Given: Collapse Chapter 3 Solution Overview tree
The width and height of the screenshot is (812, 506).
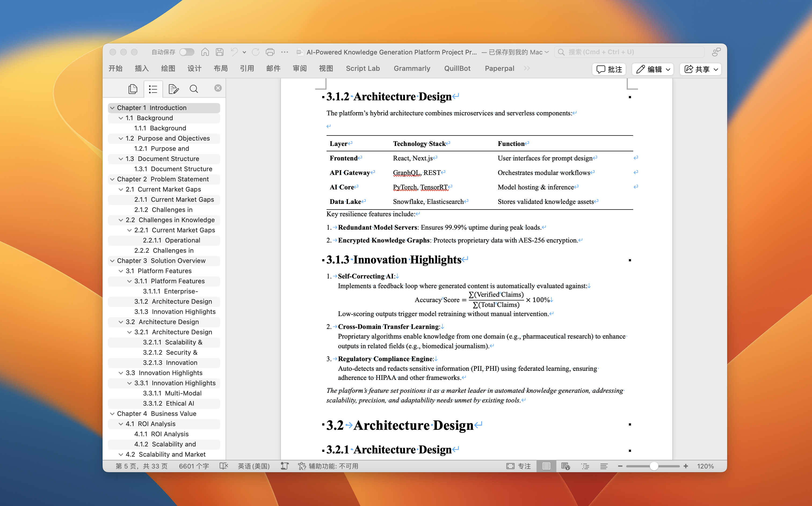Looking at the screenshot, I should [x=113, y=261].
